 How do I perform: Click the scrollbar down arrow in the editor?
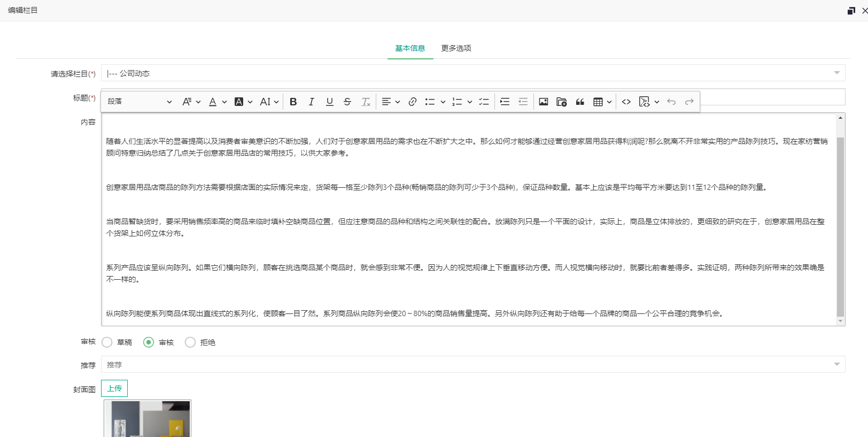[x=840, y=321]
